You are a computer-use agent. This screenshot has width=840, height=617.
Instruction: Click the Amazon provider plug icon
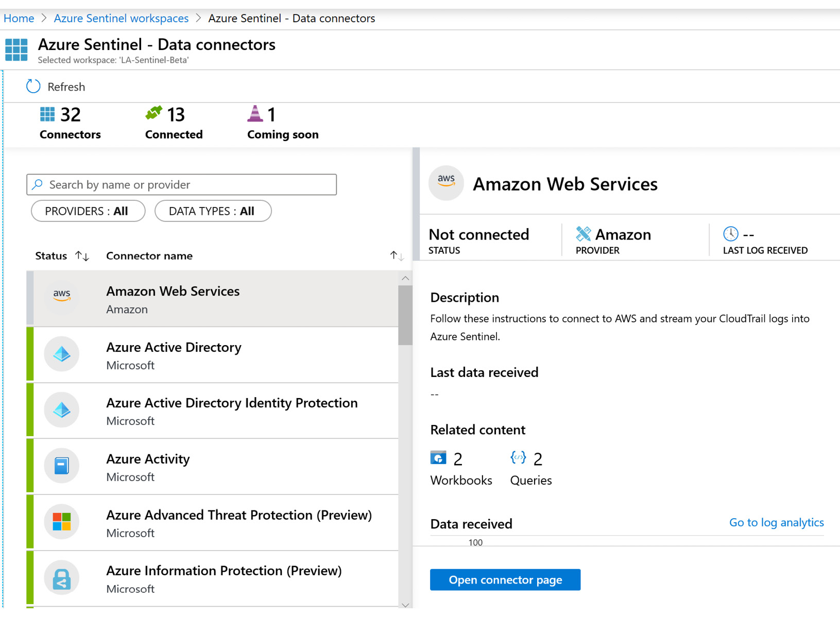tap(584, 234)
